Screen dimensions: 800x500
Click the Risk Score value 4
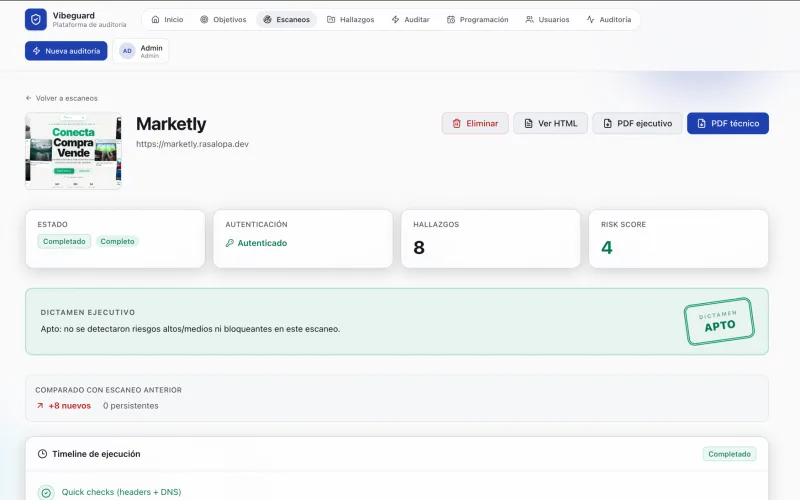(x=607, y=248)
